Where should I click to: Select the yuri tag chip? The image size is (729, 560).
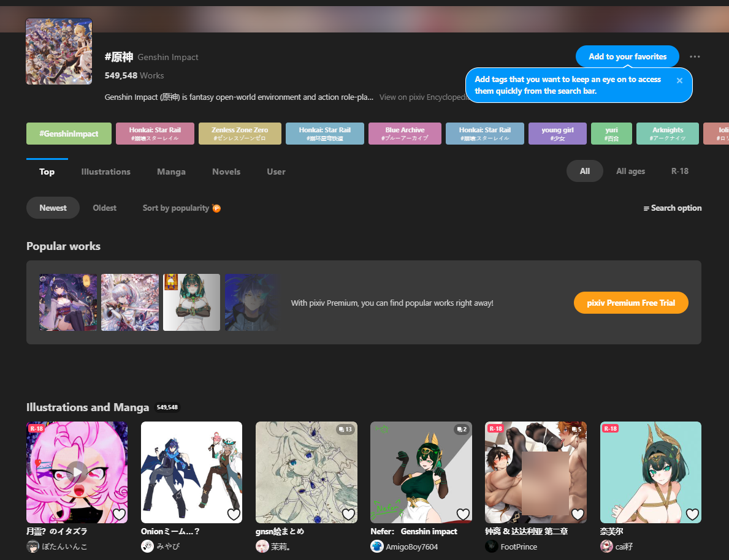tap(611, 134)
